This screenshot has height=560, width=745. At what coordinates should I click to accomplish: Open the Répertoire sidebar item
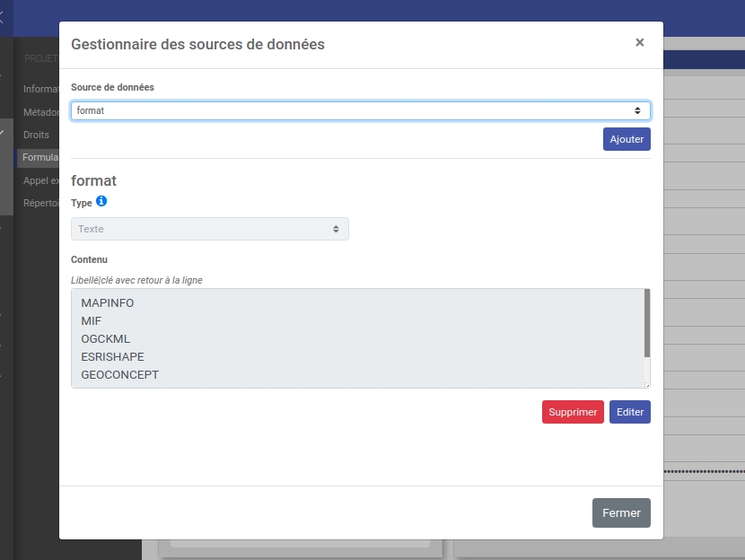coord(40,203)
